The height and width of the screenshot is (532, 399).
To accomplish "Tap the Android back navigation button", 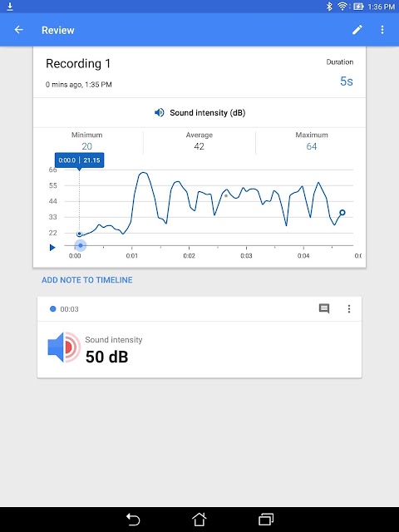I will pyautogui.click(x=133, y=520).
